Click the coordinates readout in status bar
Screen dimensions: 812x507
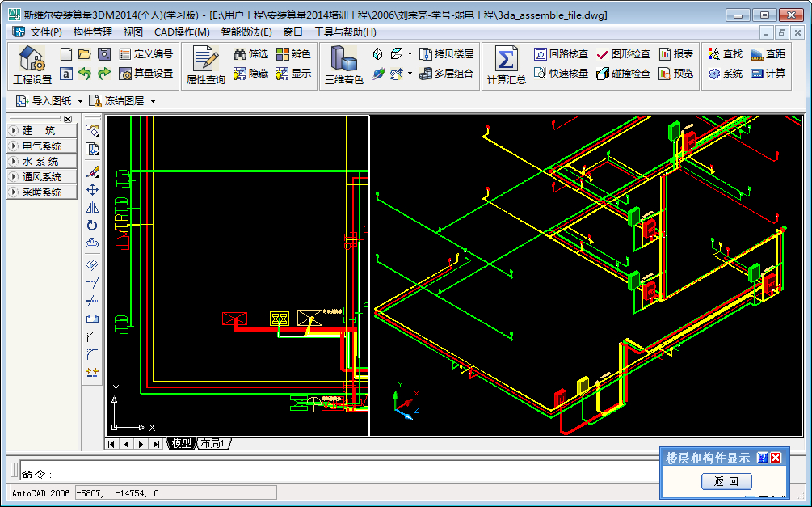pos(176,493)
